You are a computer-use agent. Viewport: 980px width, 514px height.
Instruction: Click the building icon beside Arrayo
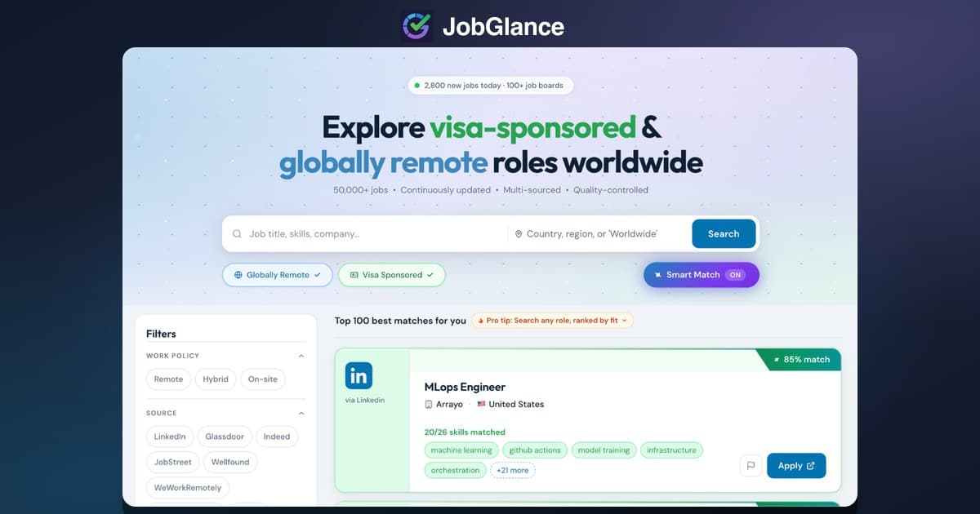tap(429, 405)
